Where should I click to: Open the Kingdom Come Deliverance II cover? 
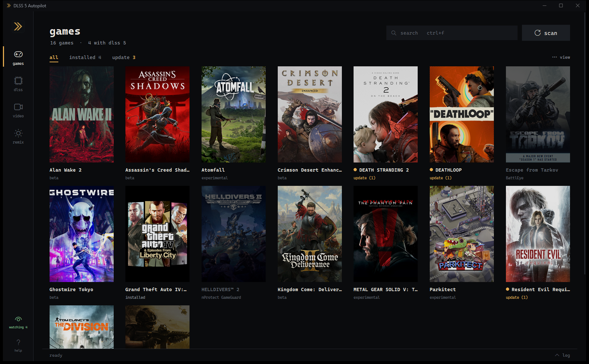310,234
